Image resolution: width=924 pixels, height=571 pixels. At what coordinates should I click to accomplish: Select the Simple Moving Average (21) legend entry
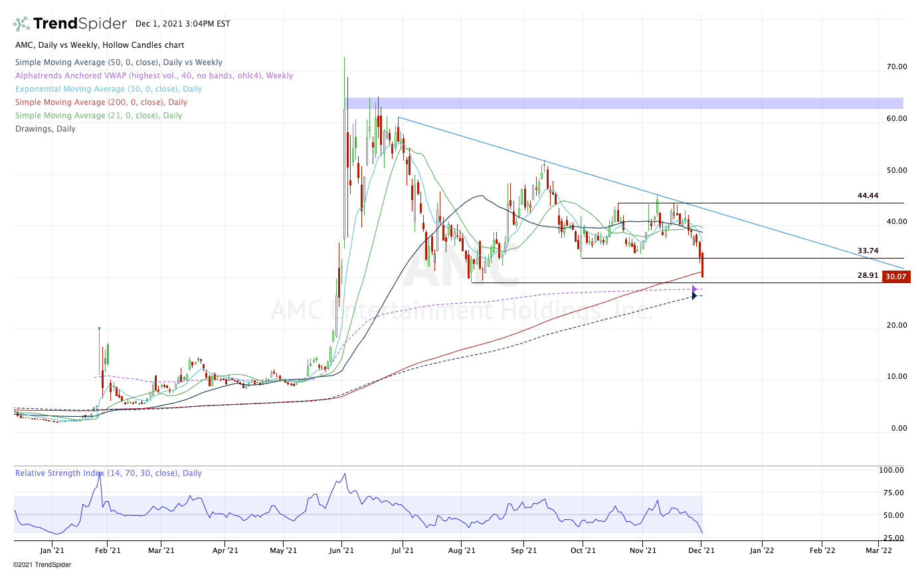(x=98, y=116)
